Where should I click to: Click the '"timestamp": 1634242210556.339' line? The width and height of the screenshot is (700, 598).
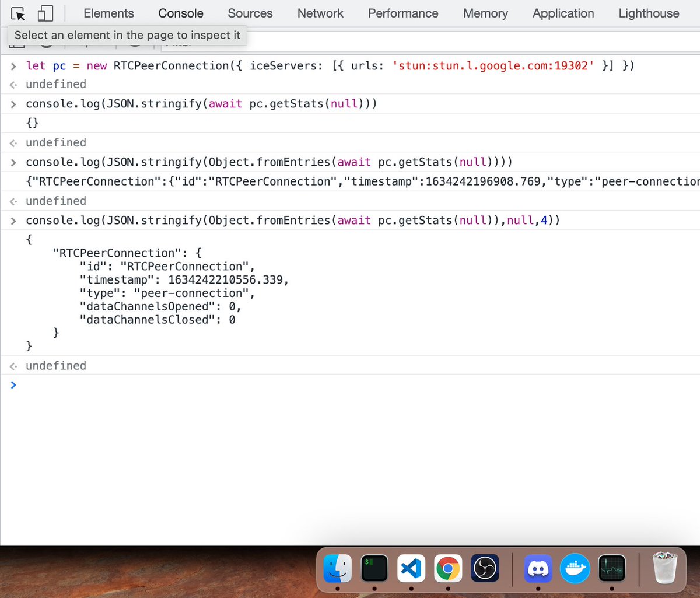coord(184,279)
